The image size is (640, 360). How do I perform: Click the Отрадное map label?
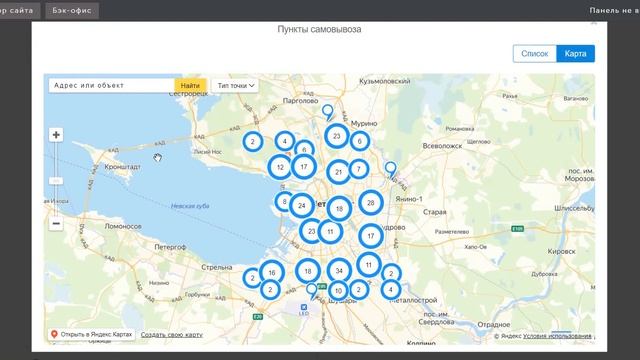[x=494, y=324]
